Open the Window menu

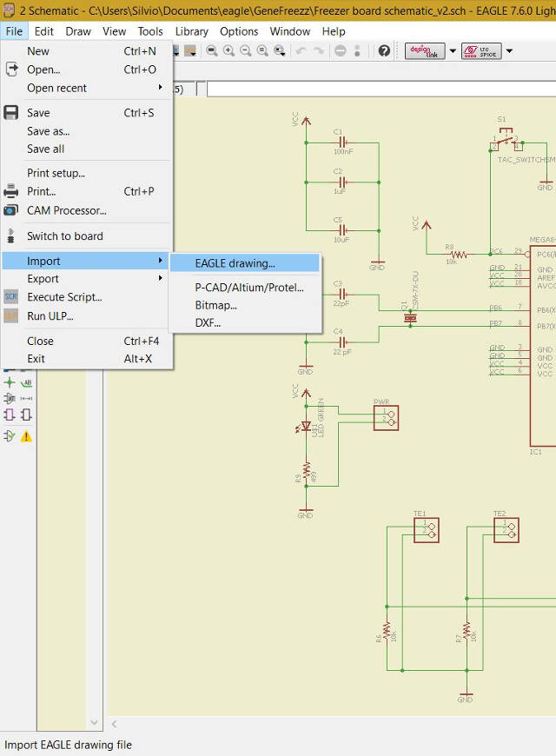click(290, 31)
